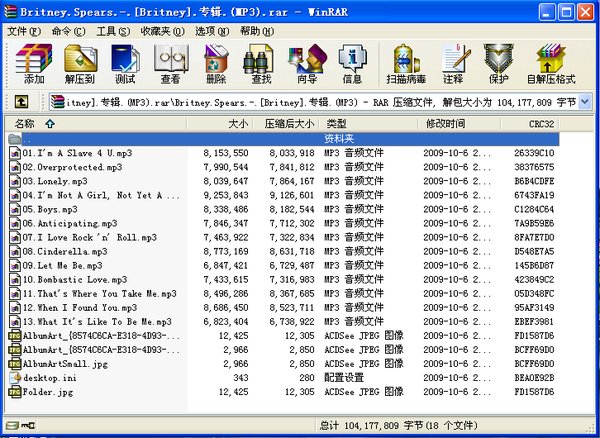Click the 配置设置 type cell
The width and height of the screenshot is (600, 438).
point(344,378)
